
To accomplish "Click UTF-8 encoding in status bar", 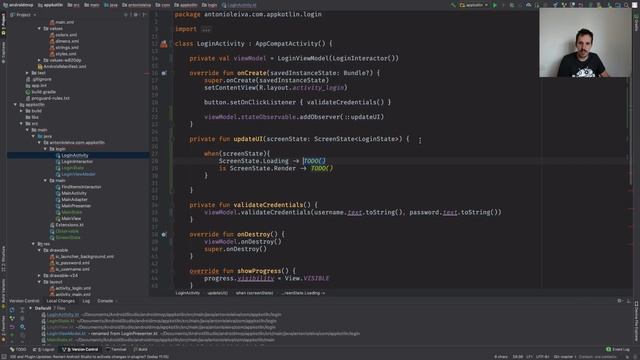I will click(543, 357).
